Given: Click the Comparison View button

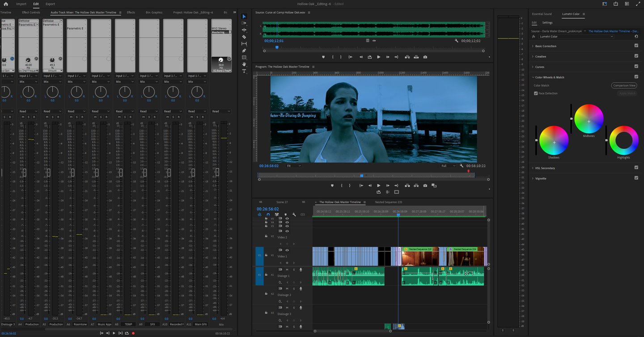Looking at the screenshot, I should click(624, 85).
